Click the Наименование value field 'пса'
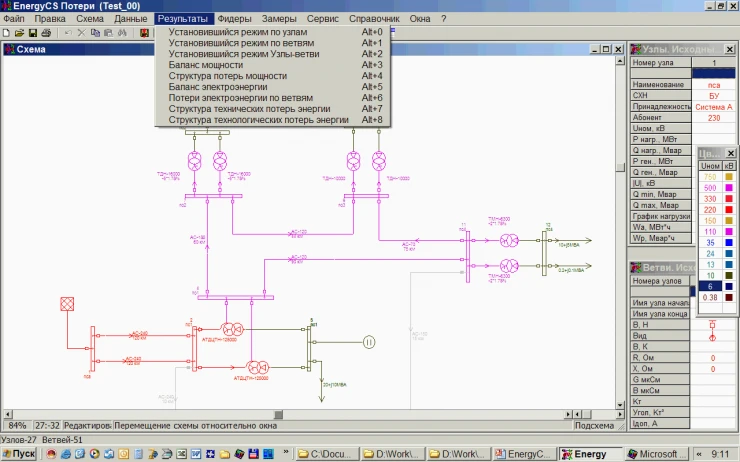Viewport: 740px width, 462px height. pyautogui.click(x=713, y=85)
